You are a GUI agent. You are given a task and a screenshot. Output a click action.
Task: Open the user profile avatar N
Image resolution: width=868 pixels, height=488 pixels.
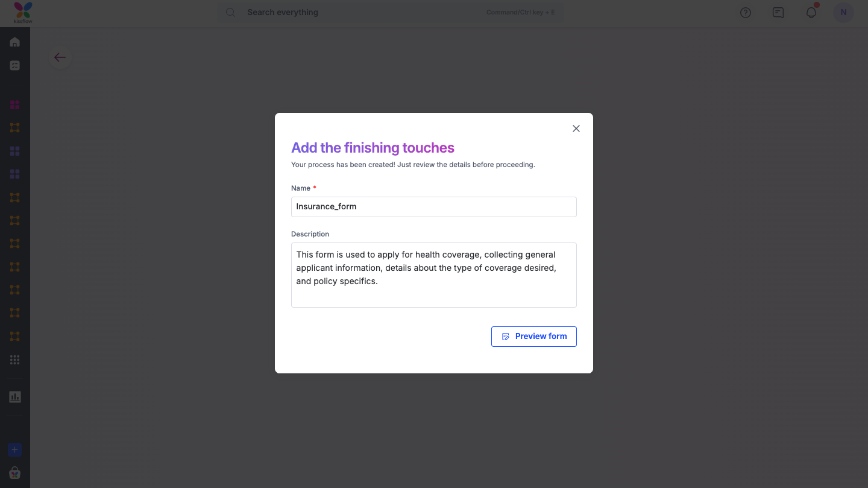pos(843,13)
